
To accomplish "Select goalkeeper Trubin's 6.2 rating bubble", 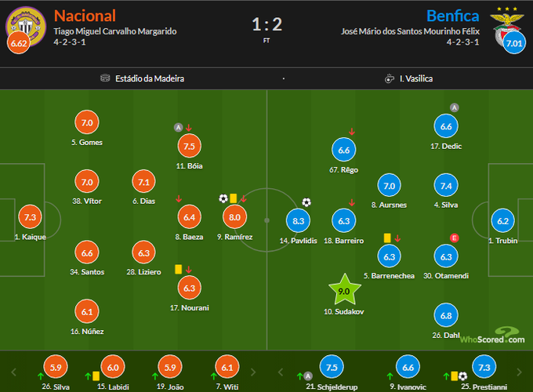I will click(x=503, y=222).
